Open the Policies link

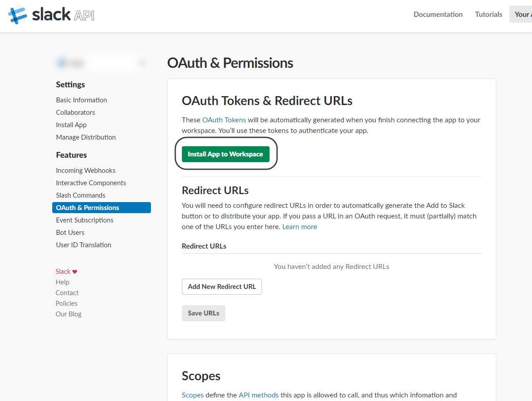[66, 304]
